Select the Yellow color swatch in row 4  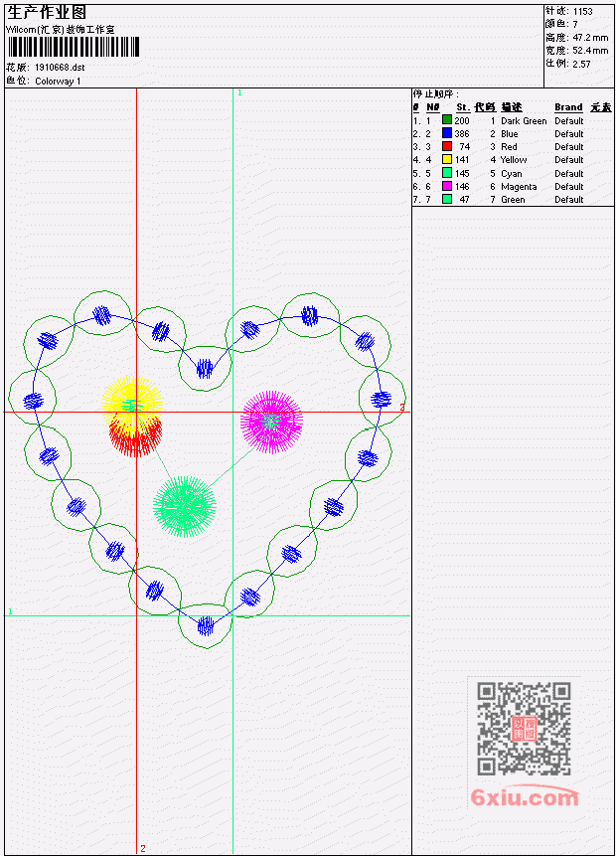point(447,160)
